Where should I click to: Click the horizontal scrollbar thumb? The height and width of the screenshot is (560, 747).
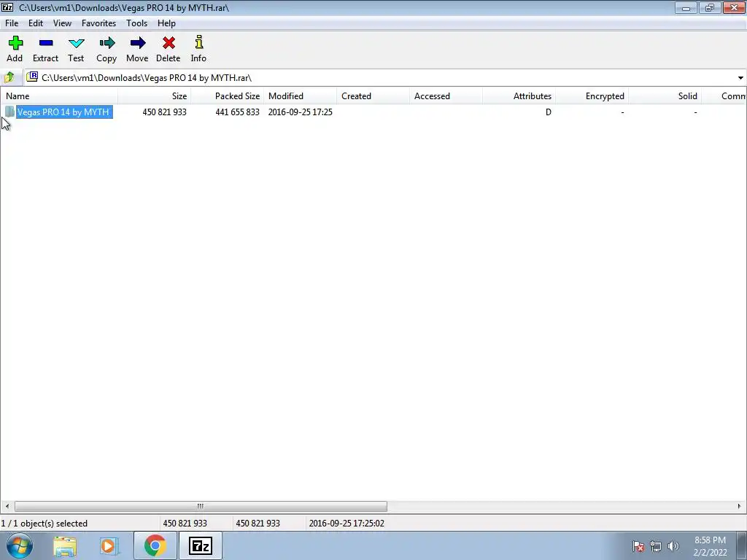(201, 506)
